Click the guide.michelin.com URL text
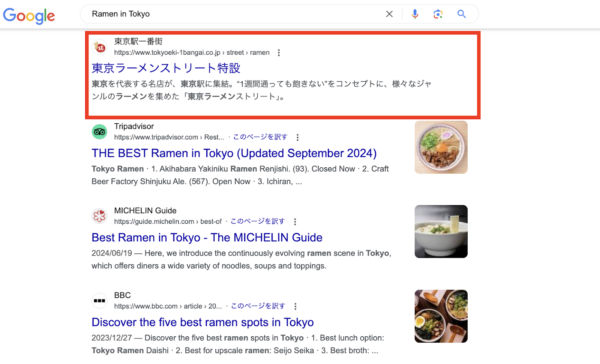The width and height of the screenshot is (600, 364). coord(168,222)
